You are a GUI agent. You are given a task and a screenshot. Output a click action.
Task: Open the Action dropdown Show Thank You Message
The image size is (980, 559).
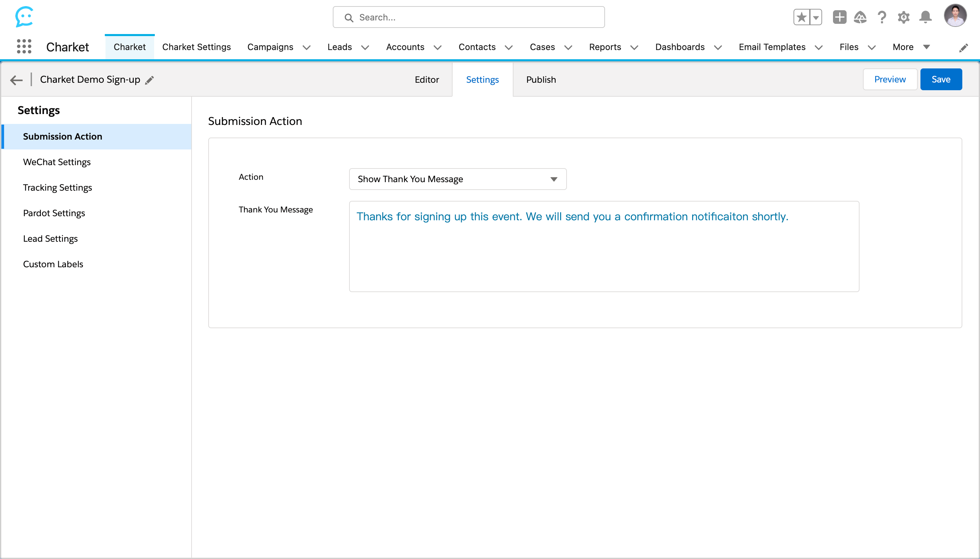[x=457, y=179]
